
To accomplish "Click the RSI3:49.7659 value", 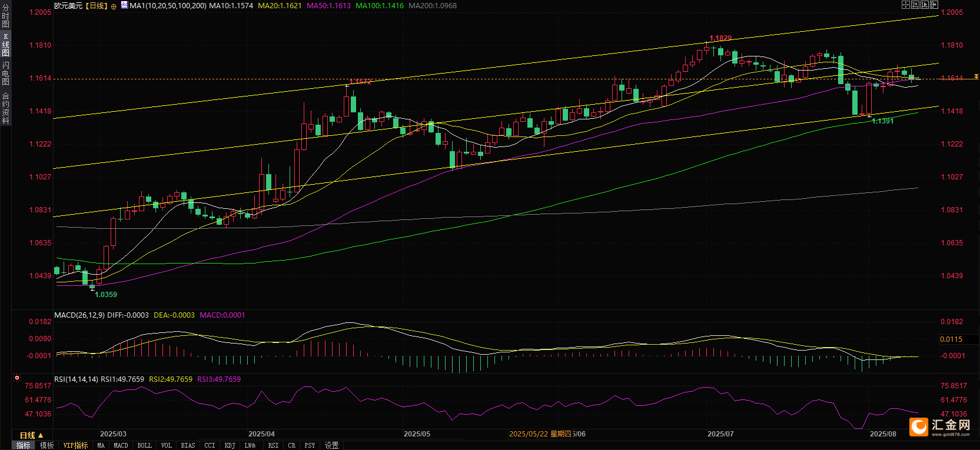I will click(x=219, y=379).
